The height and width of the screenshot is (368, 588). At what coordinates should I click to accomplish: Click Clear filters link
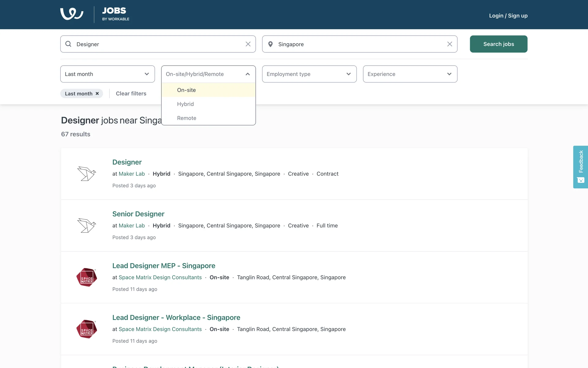[131, 94]
